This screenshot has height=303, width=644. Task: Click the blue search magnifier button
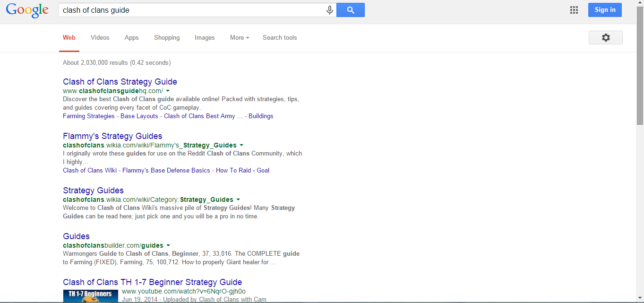(x=351, y=10)
